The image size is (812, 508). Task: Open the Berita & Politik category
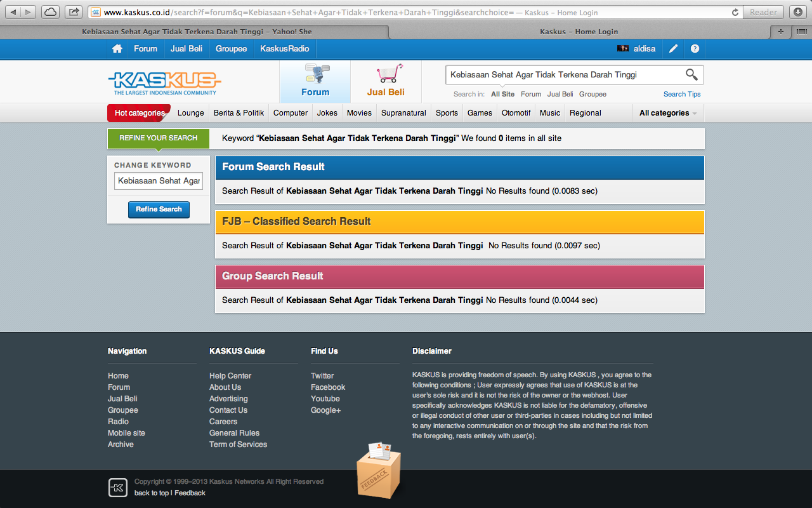click(x=239, y=113)
